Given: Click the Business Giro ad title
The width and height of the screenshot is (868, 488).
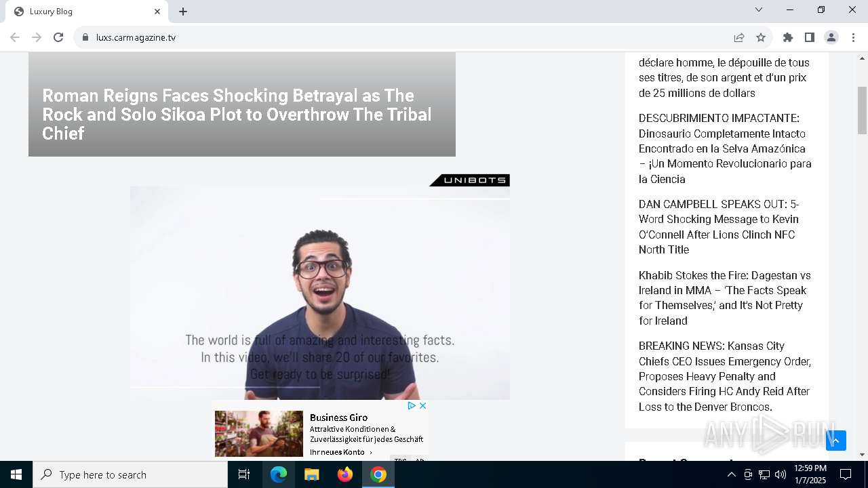Looking at the screenshot, I should click(338, 418).
